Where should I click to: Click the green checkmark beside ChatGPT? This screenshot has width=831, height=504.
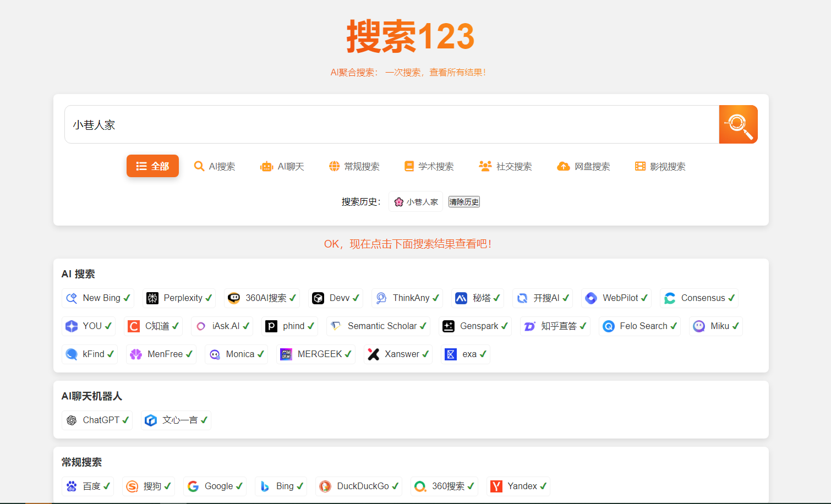(x=125, y=420)
